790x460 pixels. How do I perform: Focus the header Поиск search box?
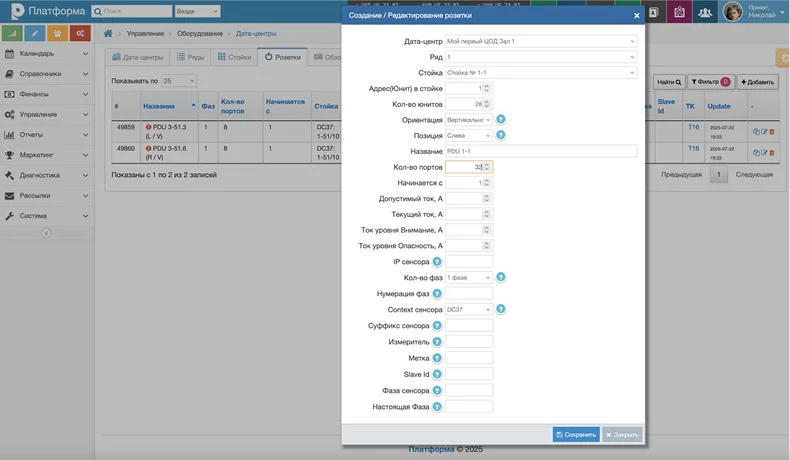coord(132,11)
